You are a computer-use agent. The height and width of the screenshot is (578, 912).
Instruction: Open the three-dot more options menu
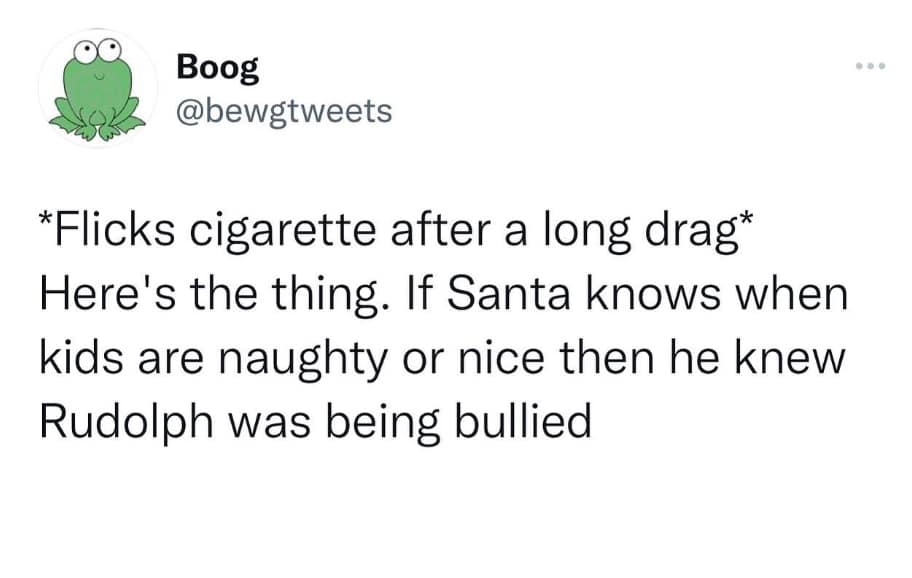point(869,67)
